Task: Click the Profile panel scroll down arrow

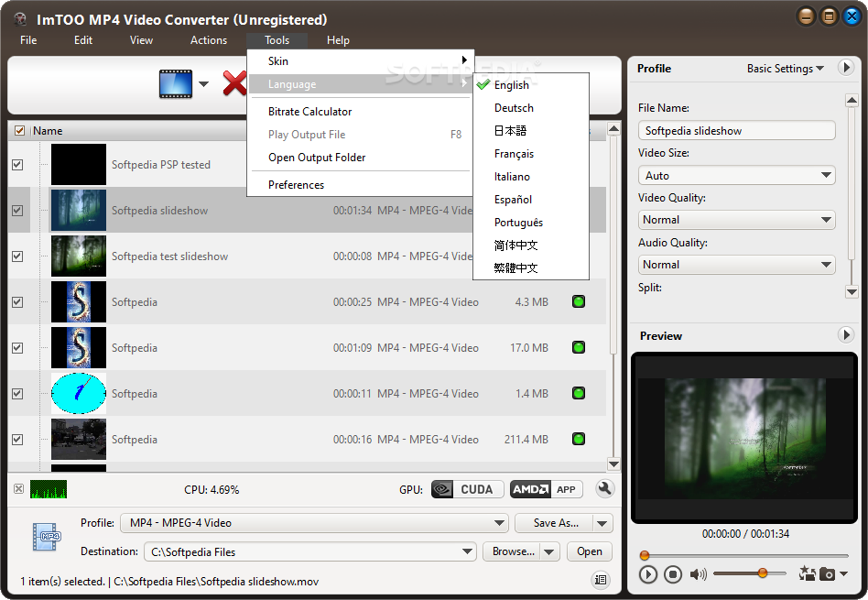Action: [852, 291]
